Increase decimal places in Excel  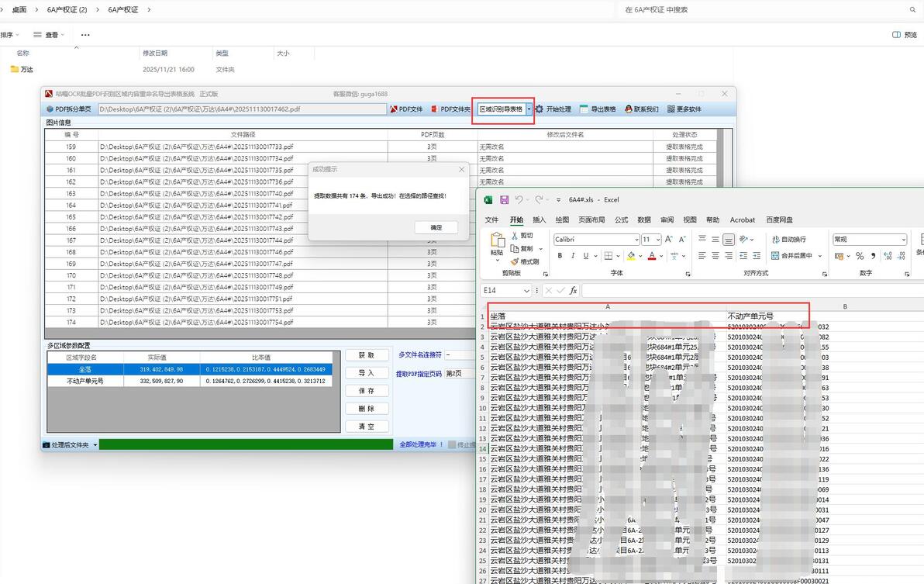coord(888,256)
